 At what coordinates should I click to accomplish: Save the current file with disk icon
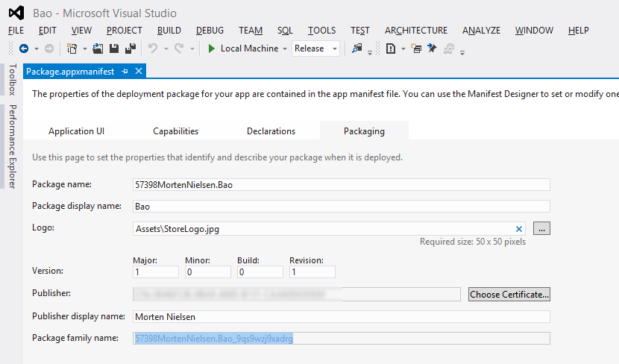(x=114, y=48)
